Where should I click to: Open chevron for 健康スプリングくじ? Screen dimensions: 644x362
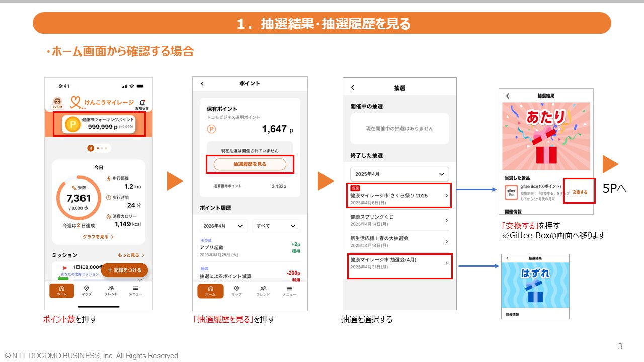click(x=446, y=220)
